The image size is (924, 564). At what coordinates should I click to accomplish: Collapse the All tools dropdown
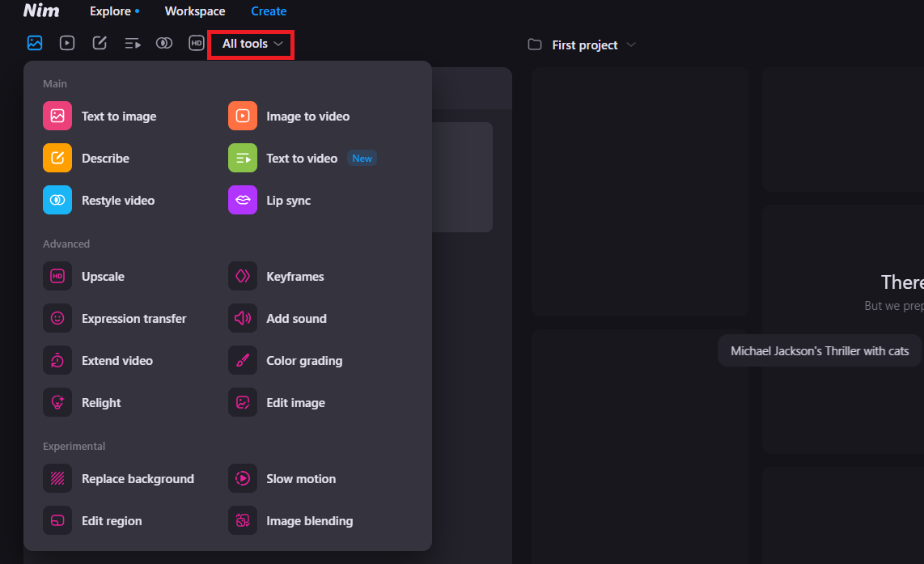coord(252,44)
